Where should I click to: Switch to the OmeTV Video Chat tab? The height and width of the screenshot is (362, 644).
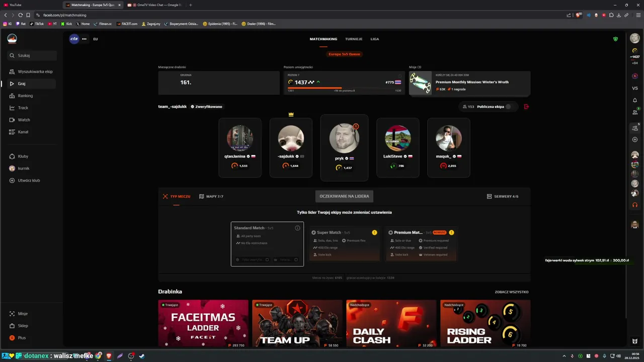click(x=155, y=5)
